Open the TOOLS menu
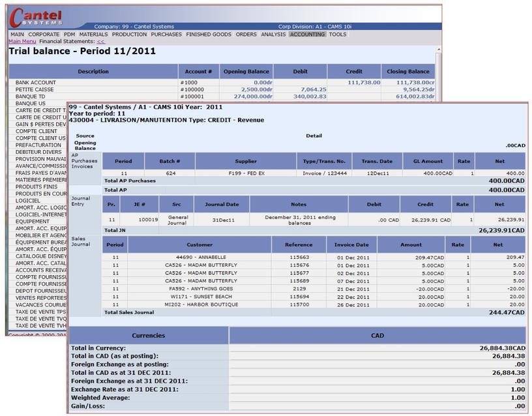 tap(338, 35)
